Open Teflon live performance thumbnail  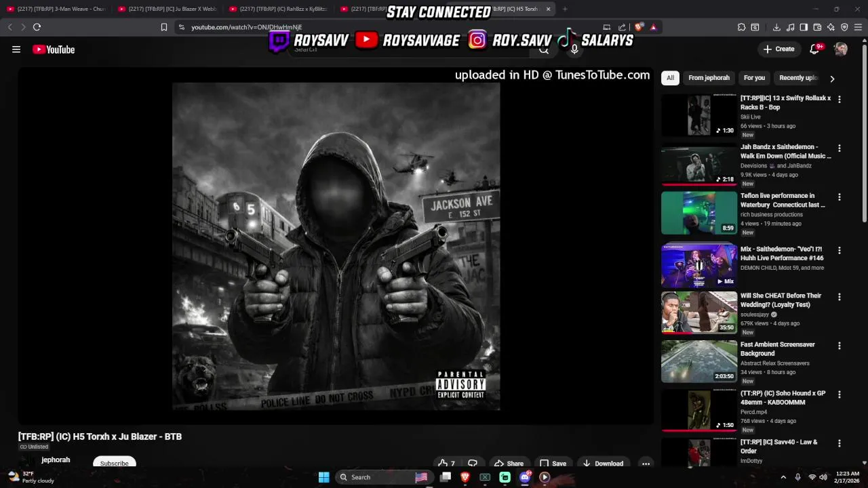coord(699,213)
